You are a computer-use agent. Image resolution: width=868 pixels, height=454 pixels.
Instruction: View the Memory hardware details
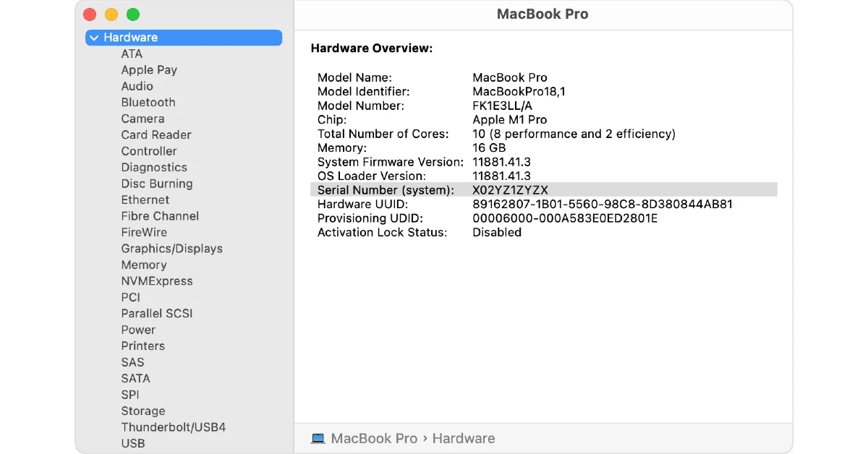click(x=143, y=265)
